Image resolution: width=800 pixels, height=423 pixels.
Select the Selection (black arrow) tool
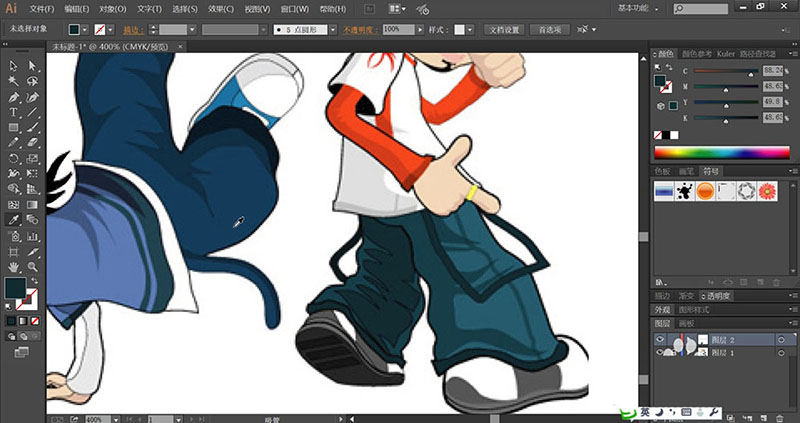point(14,66)
